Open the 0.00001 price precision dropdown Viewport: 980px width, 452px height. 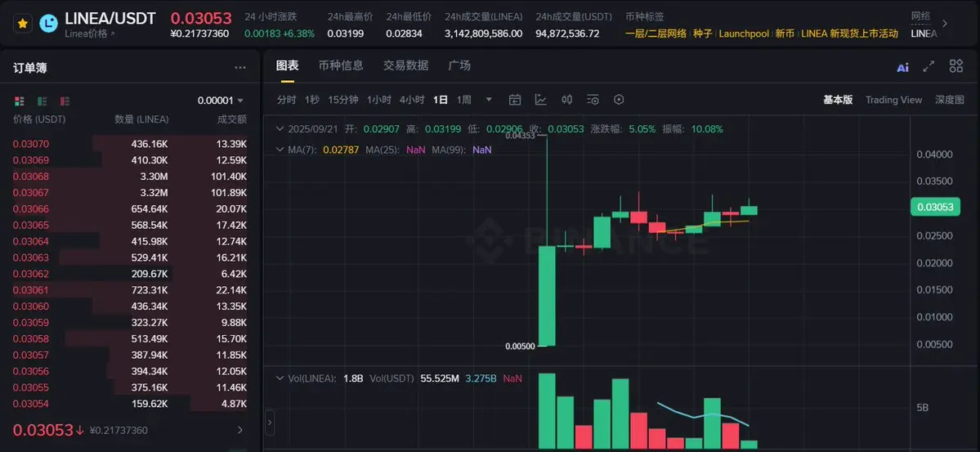(220, 100)
